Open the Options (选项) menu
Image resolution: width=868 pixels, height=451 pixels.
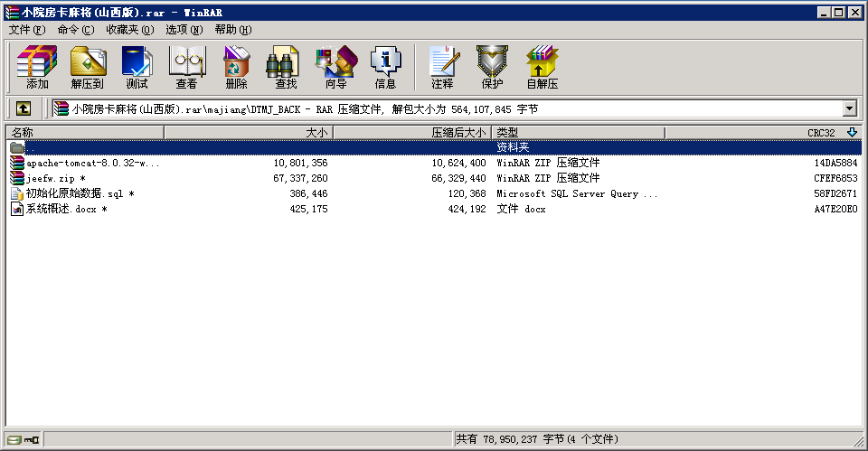(x=184, y=30)
